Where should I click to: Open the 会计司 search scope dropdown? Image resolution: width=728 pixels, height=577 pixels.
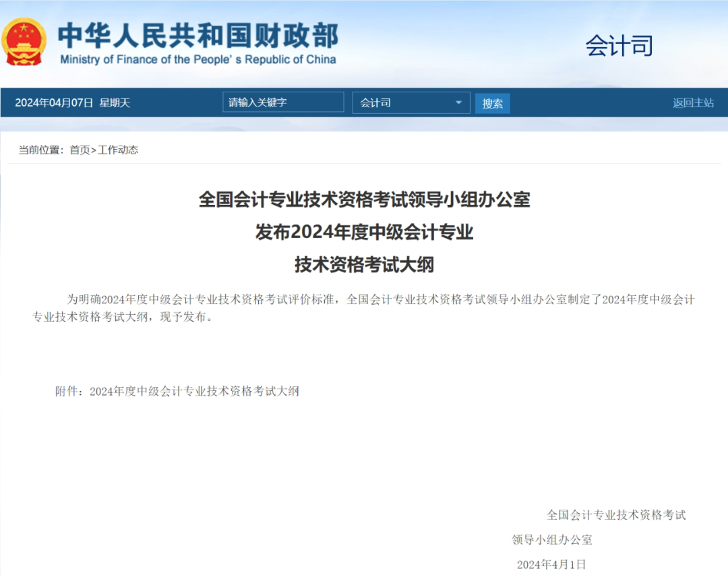tap(411, 102)
